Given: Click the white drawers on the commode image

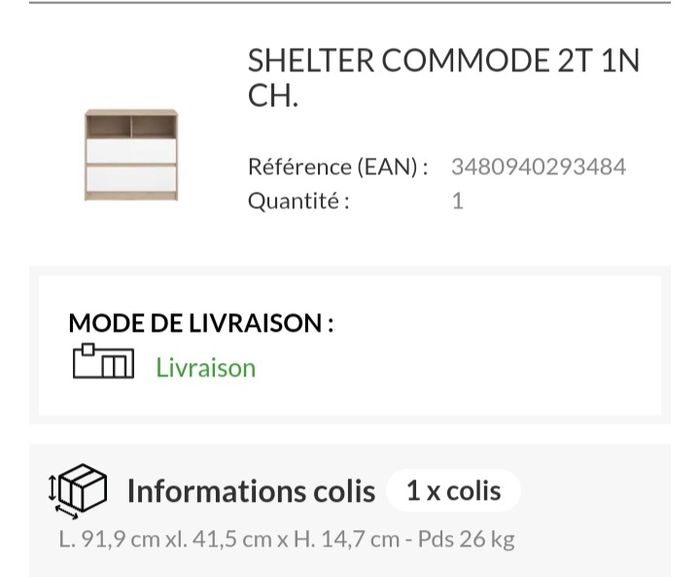Looking at the screenshot, I should coord(131,166).
